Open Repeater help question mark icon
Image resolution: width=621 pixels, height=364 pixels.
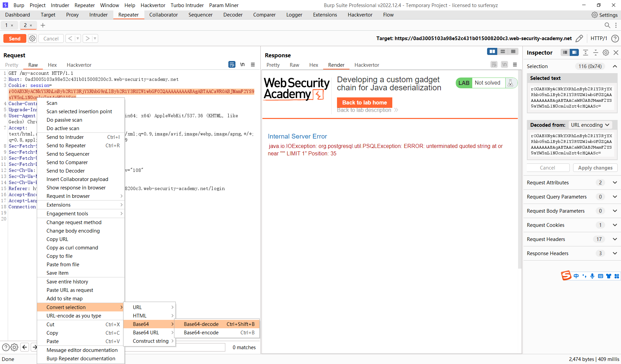tap(615, 38)
